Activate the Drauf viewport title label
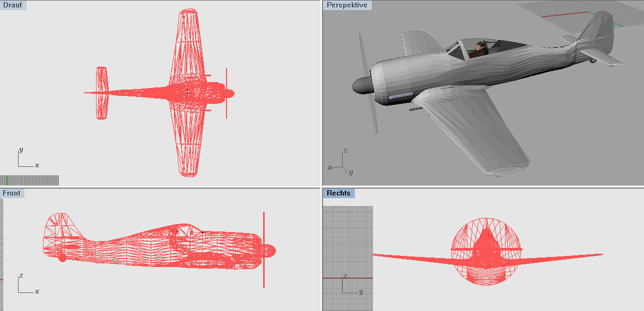This screenshot has height=311, width=644. 13,5
